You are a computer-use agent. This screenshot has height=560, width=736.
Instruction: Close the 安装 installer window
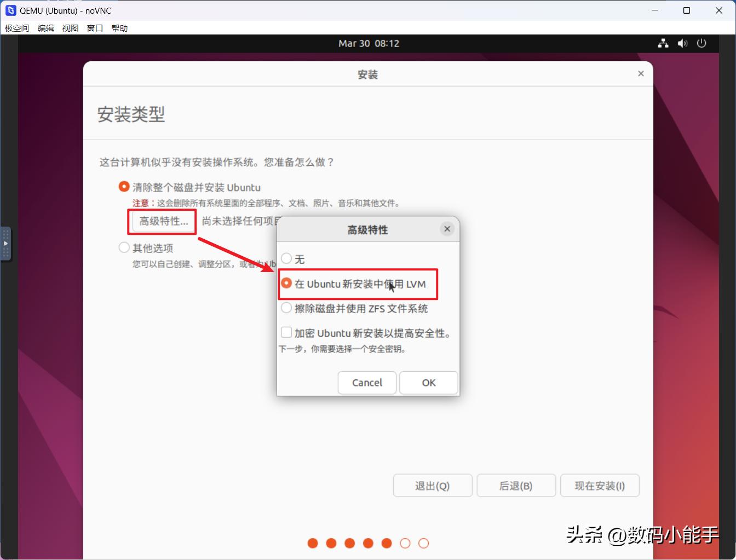[641, 74]
